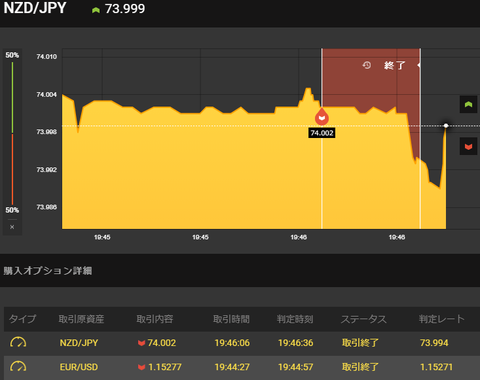Click the 購入オプション詳細 header
Screen dimensions: 480x380
(x=48, y=271)
